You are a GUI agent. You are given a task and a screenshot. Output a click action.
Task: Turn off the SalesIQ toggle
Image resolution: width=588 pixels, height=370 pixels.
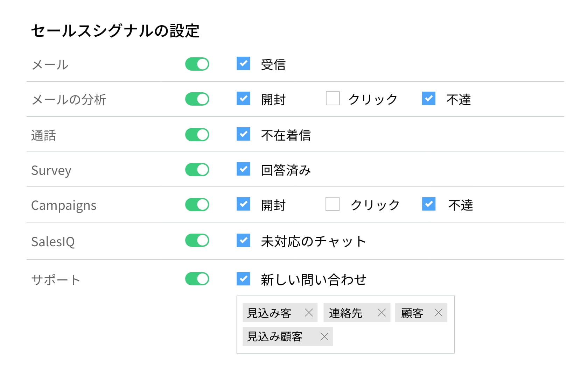point(197,240)
